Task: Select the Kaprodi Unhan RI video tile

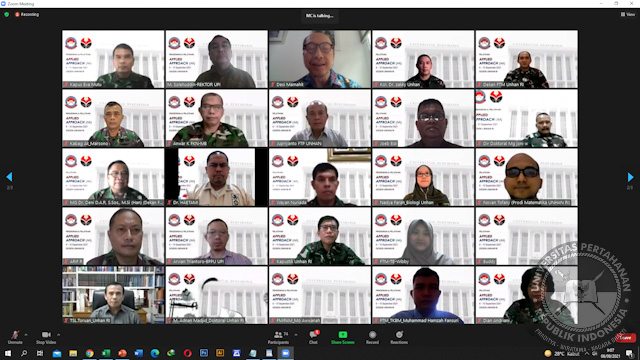Action: (x=320, y=236)
